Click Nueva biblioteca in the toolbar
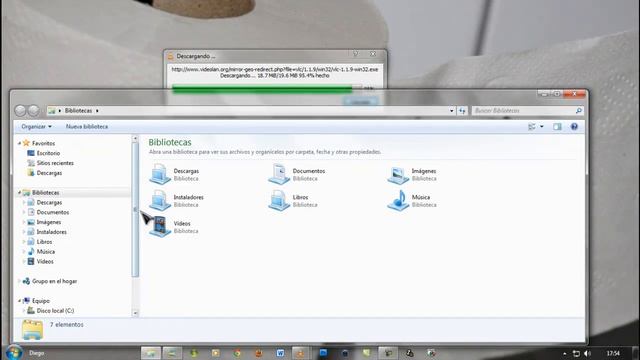The height and width of the screenshot is (360, 640). (87, 127)
